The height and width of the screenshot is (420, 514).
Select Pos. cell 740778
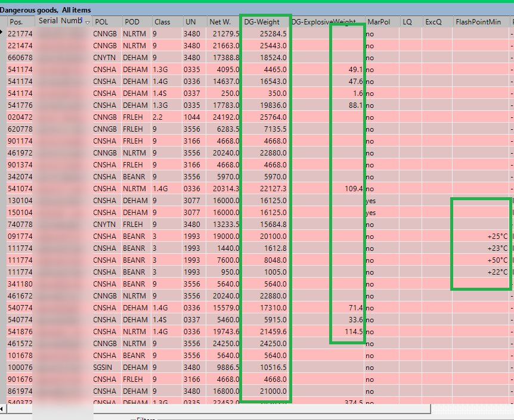[20, 225]
